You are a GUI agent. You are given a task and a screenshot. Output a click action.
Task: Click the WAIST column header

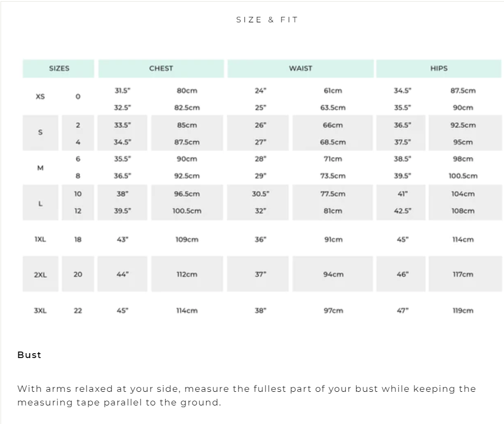[301, 69]
